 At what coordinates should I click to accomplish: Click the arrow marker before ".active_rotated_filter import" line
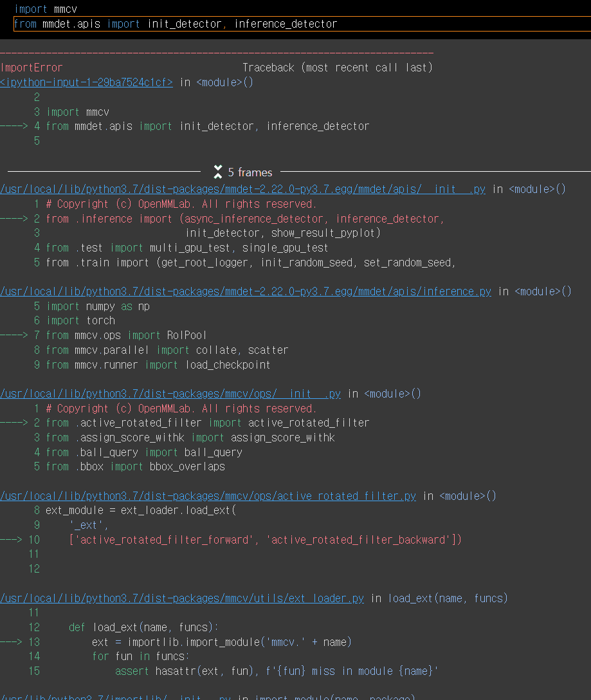[20, 423]
